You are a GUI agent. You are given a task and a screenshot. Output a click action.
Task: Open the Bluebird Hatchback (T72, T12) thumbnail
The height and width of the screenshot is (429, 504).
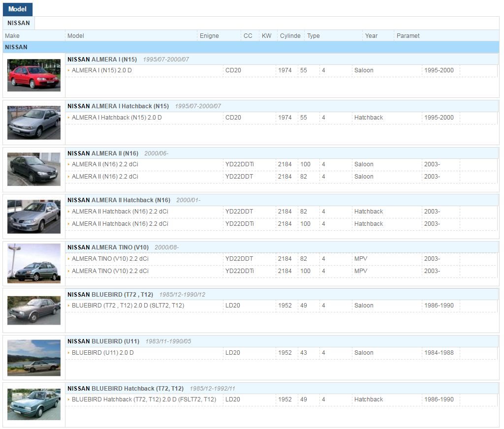coord(34,404)
